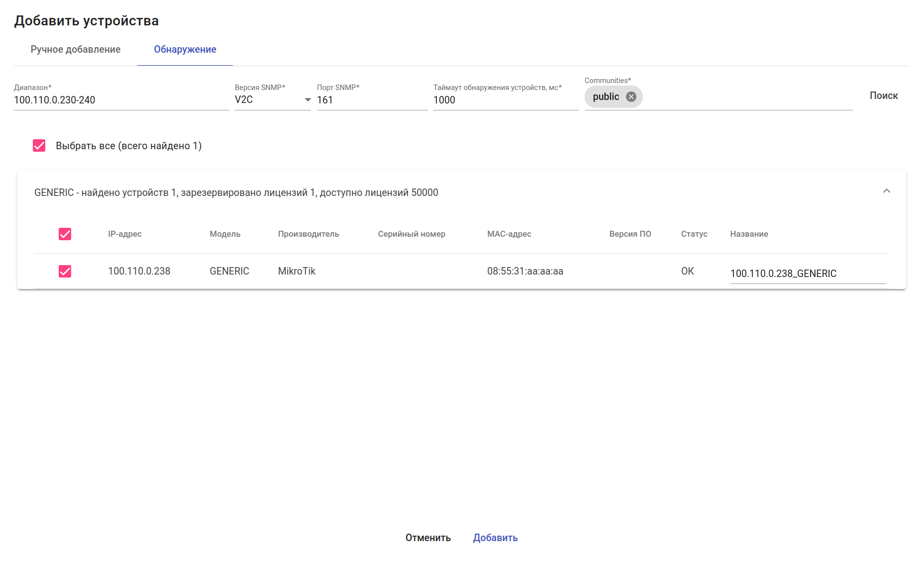This screenshot has height=563, width=924.
Task: Edit the discovery timeout field
Action: [x=505, y=100]
